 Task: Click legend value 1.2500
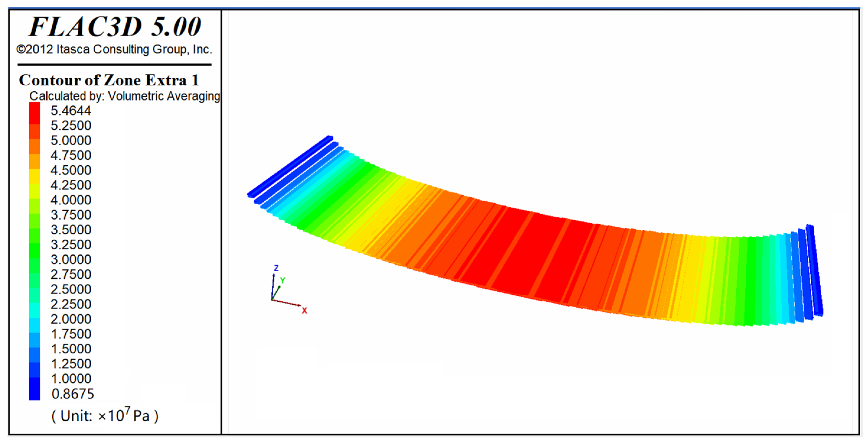(71, 363)
